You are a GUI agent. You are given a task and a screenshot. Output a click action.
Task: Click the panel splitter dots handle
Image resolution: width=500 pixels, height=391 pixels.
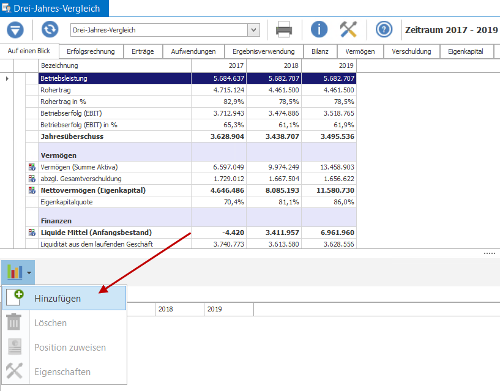coord(489,254)
